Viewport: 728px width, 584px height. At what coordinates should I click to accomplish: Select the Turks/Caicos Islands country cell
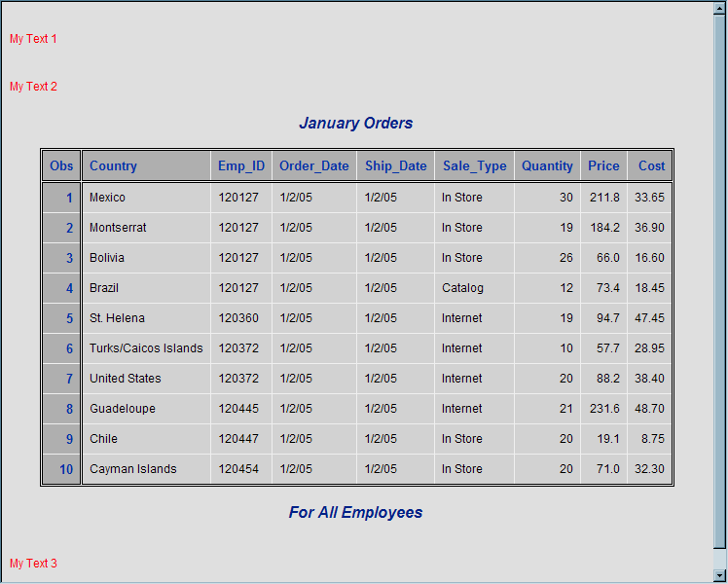pyautogui.click(x=146, y=348)
